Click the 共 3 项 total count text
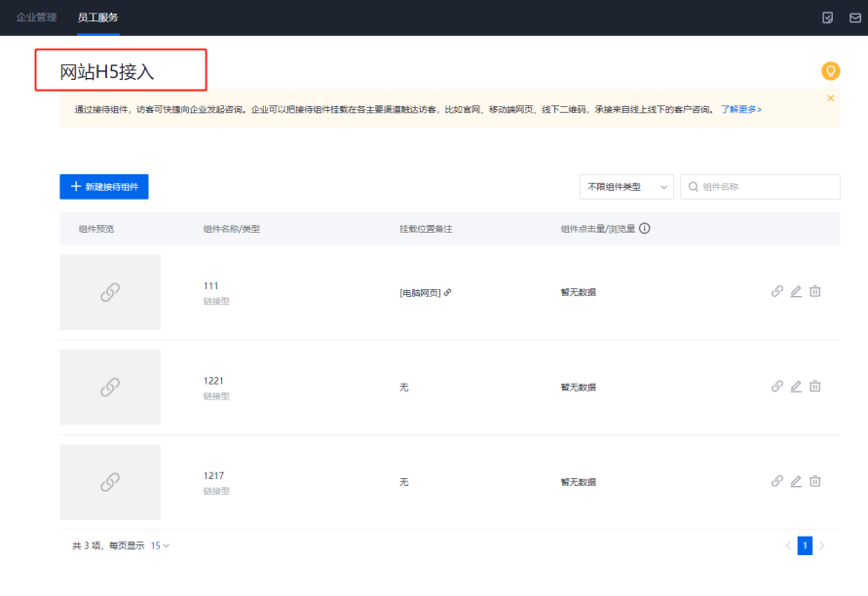Viewport: 868px width, 596px height. tap(87, 545)
